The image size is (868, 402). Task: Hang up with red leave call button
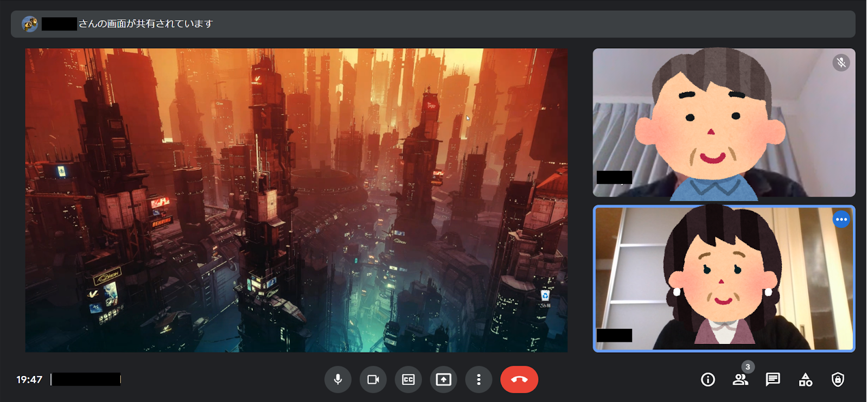click(x=519, y=379)
